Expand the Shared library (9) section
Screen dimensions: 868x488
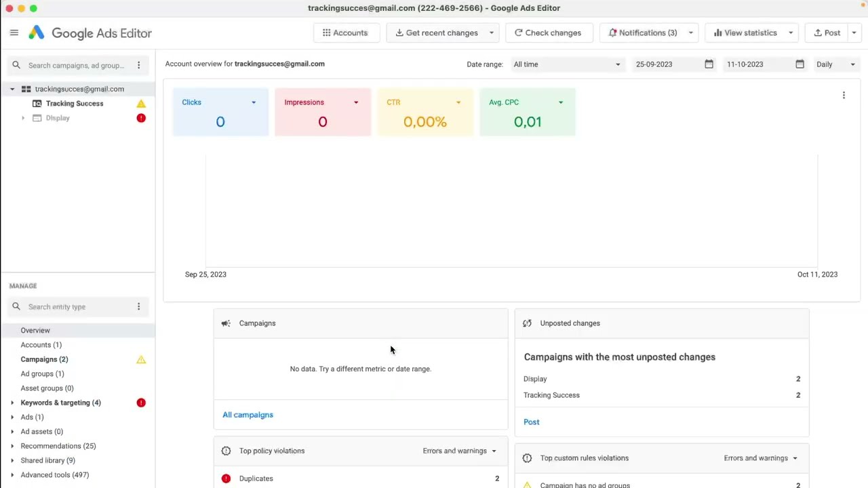[12, 460]
